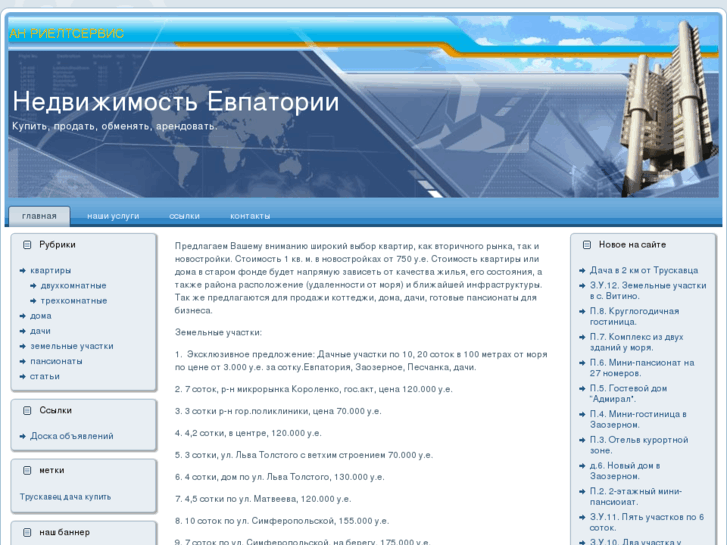
Task: Open the наши услуги menu item
Action: coord(113,216)
